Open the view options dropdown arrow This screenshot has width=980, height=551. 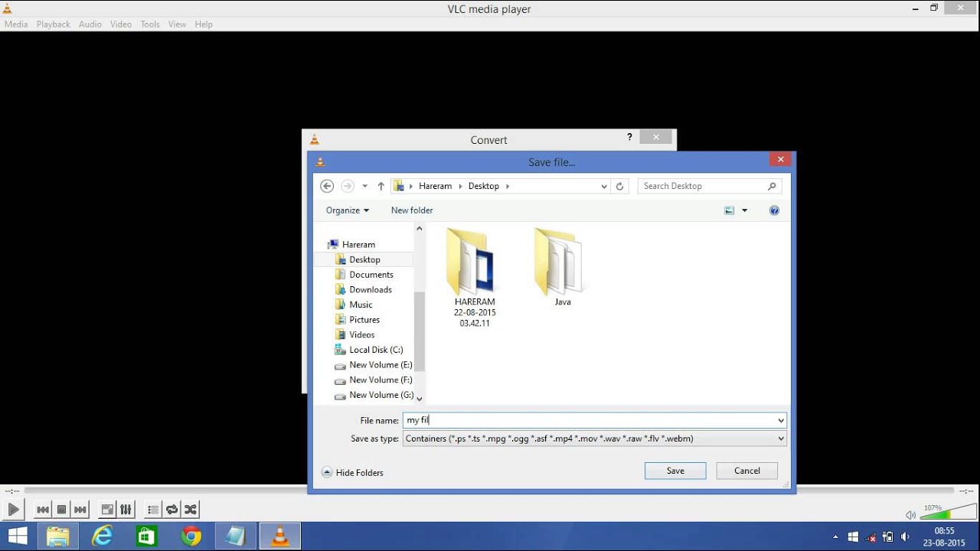pyautogui.click(x=744, y=210)
